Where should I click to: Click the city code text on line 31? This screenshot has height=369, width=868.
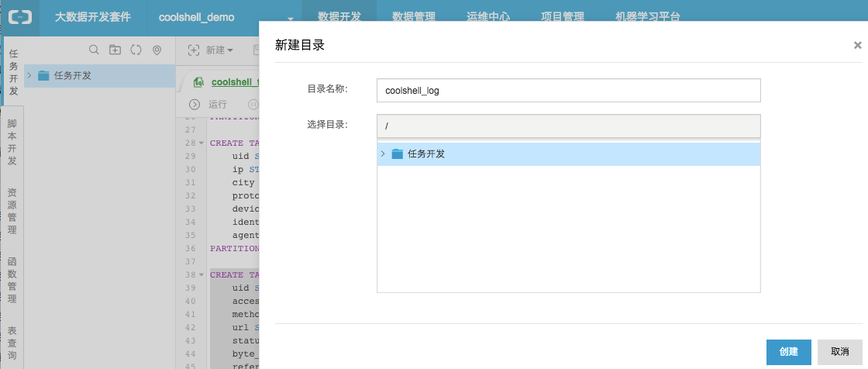click(x=243, y=183)
